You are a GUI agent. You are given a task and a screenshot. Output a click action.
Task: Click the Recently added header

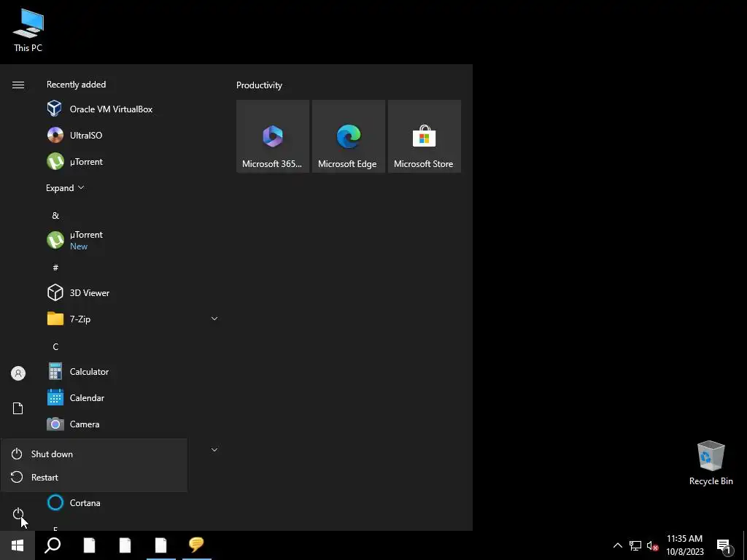coord(76,85)
